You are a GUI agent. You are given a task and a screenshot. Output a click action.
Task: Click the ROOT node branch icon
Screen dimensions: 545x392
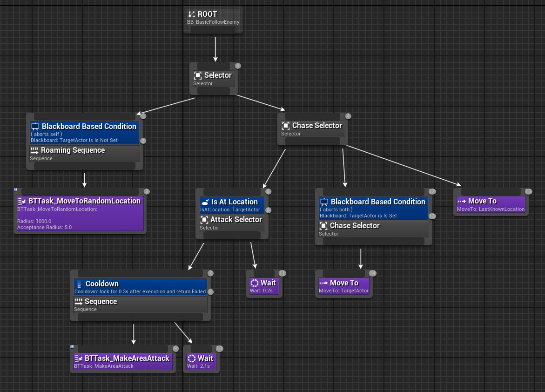pyautogui.click(x=191, y=14)
